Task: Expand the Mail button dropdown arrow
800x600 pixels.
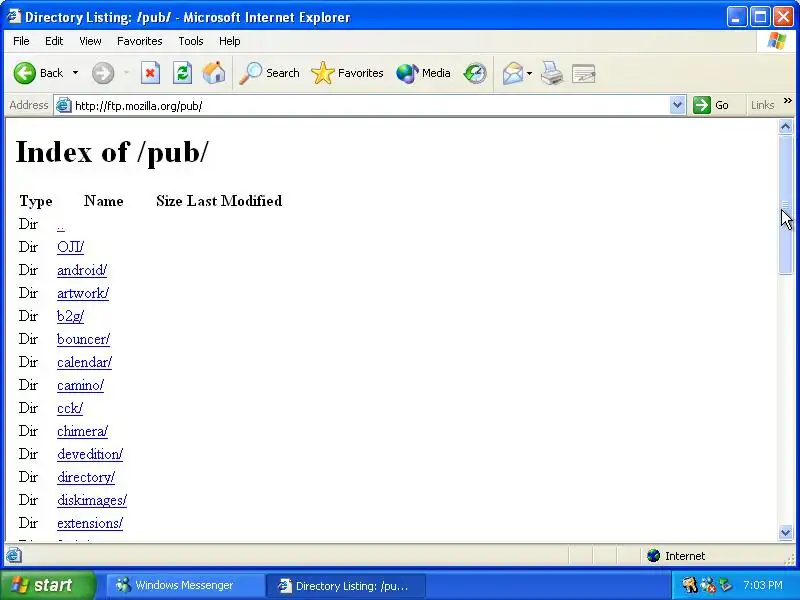Action: coord(529,73)
